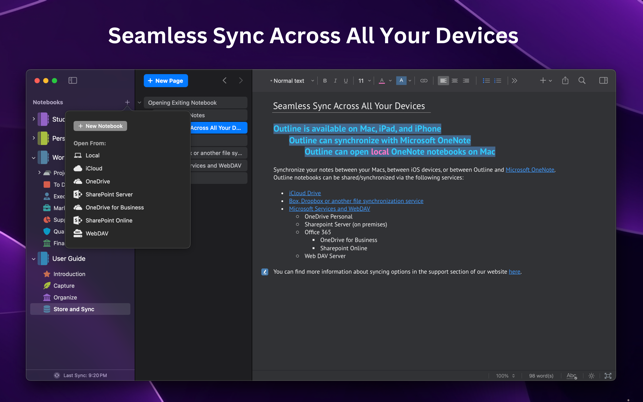Click the font color button
The height and width of the screenshot is (402, 643).
click(382, 81)
